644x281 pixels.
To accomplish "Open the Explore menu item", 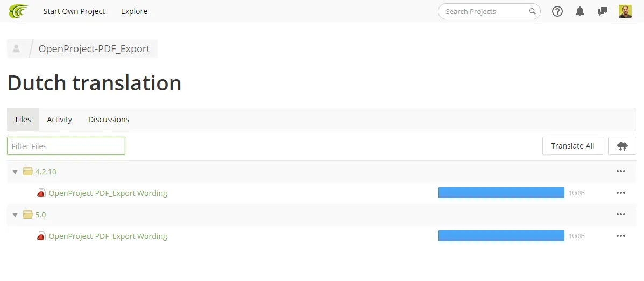I will 135,11.
